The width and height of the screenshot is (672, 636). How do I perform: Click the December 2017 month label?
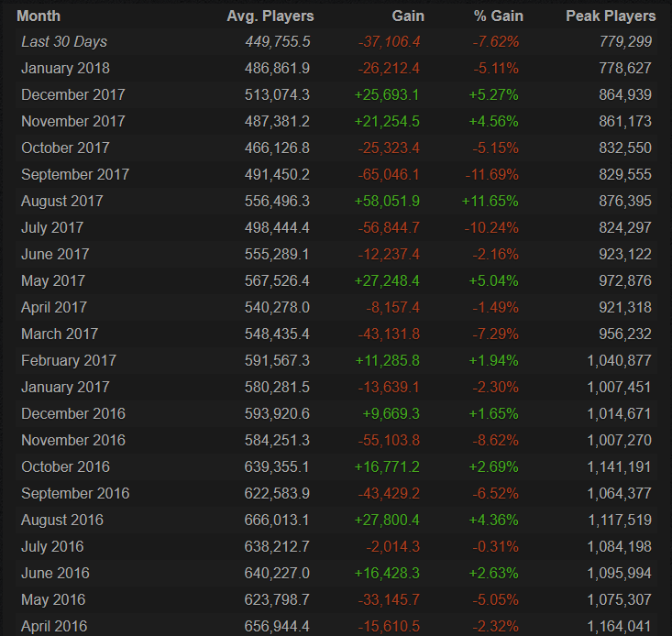(73, 94)
